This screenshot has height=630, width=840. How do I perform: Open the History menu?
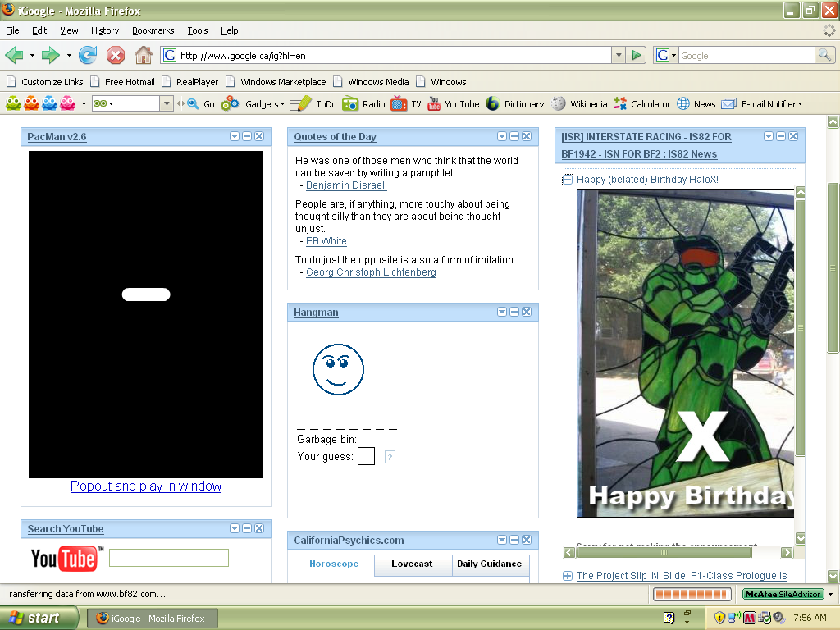(105, 30)
